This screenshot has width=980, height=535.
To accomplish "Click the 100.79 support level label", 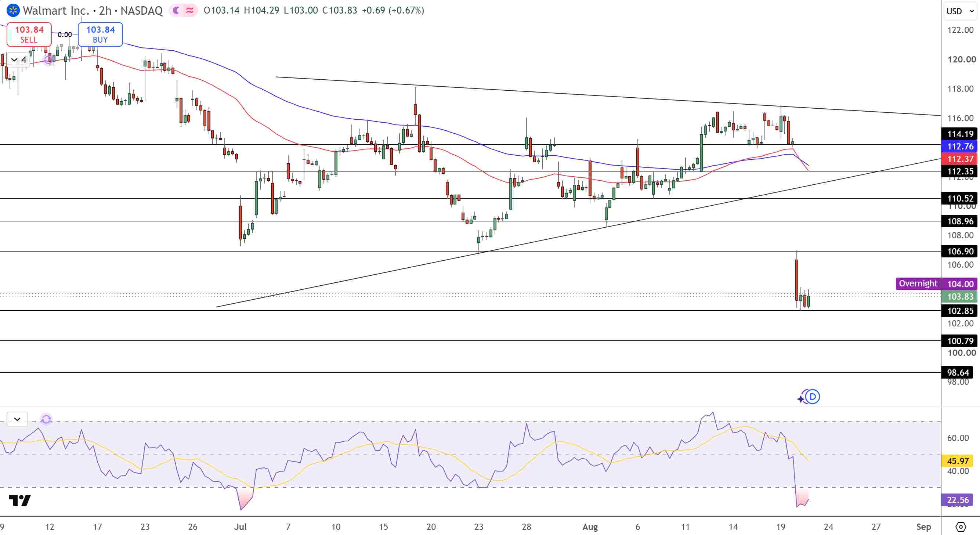I will pos(959,341).
